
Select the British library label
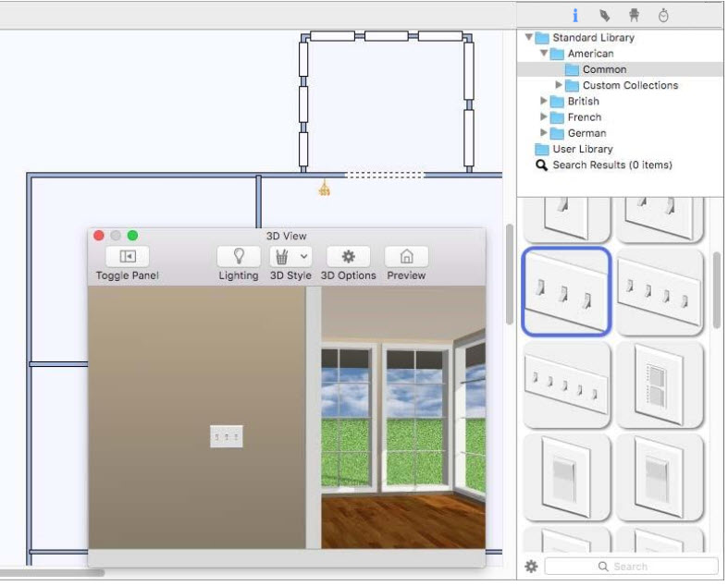tap(583, 101)
